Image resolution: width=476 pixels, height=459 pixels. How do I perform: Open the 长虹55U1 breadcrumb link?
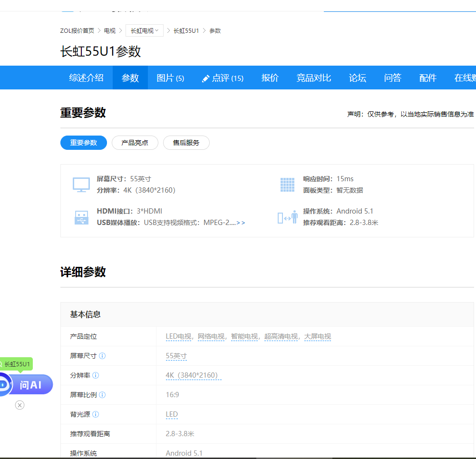click(186, 30)
